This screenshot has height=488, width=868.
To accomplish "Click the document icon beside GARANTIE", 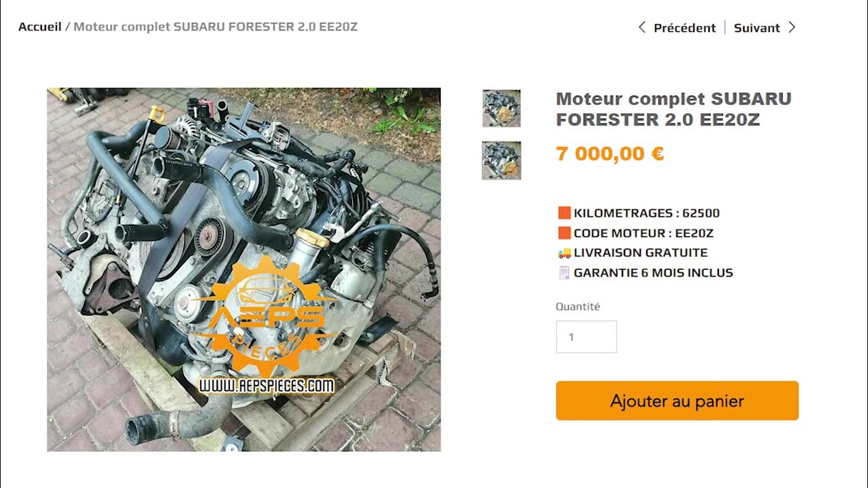I will [x=564, y=273].
